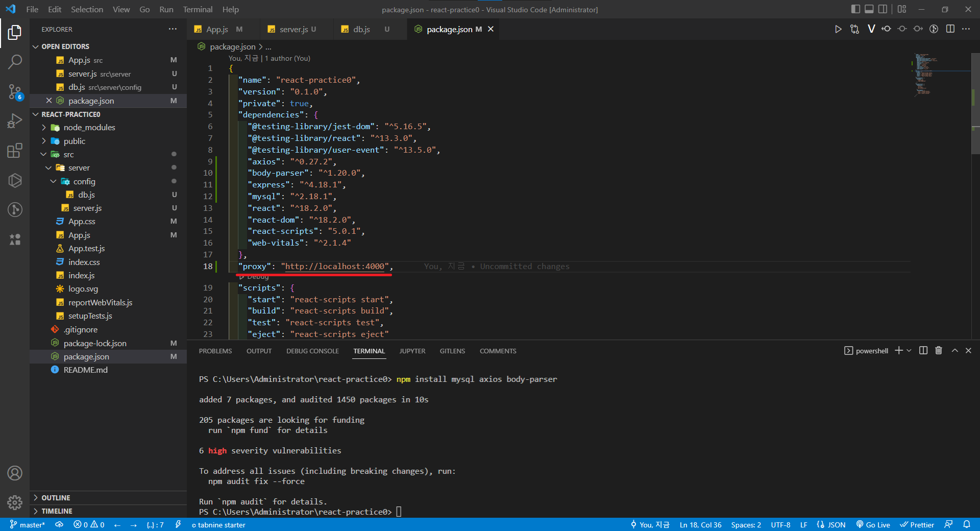This screenshot has width=980, height=531.
Task: Toggle the primary side bar visibility
Action: 856,9
